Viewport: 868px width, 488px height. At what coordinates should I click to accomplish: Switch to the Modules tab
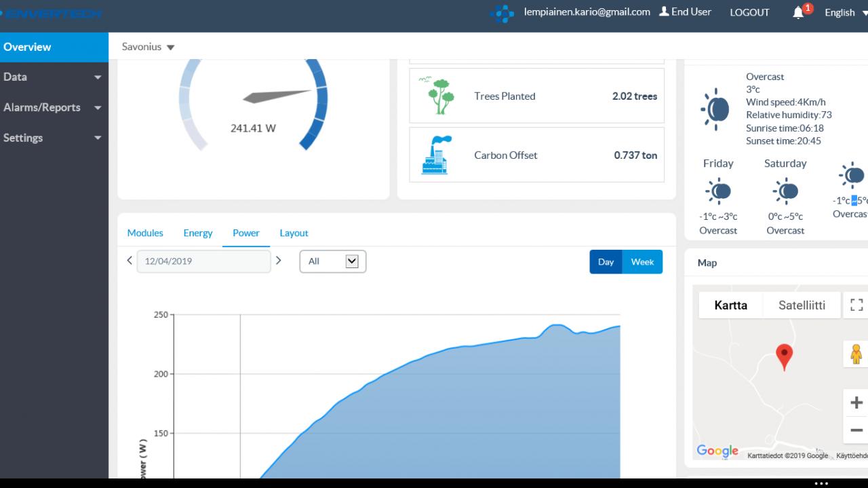[x=145, y=233]
